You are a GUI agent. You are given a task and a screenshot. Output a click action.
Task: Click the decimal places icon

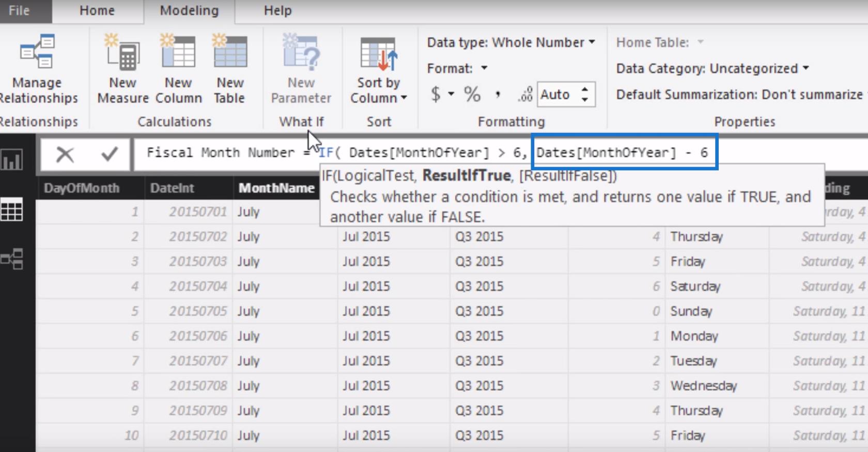525,95
